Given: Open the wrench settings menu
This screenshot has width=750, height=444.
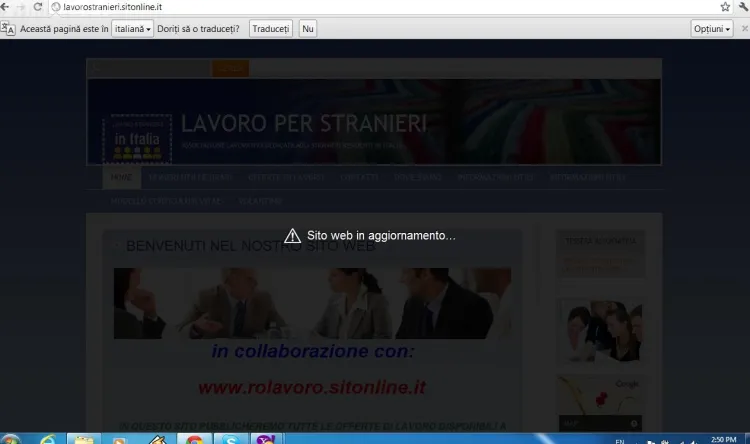Looking at the screenshot, I should 742,7.
